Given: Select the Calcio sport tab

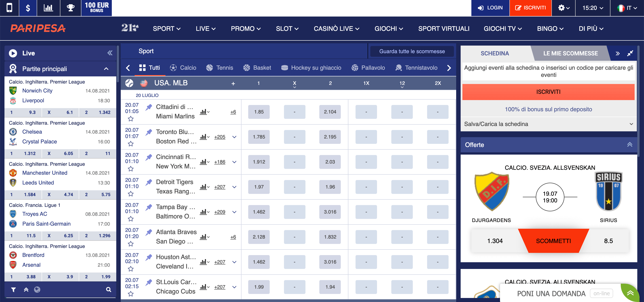Looking at the screenshot, I should coord(183,68).
